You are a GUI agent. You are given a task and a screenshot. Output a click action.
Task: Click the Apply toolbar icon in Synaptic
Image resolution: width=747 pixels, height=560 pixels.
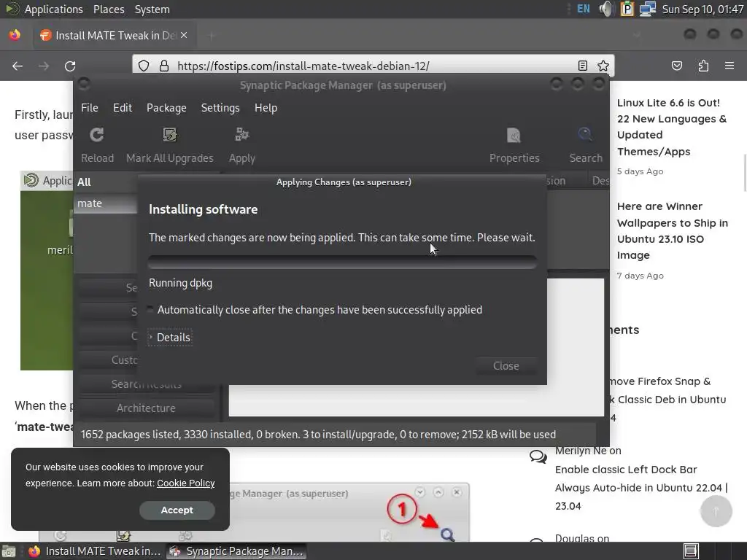(x=242, y=135)
